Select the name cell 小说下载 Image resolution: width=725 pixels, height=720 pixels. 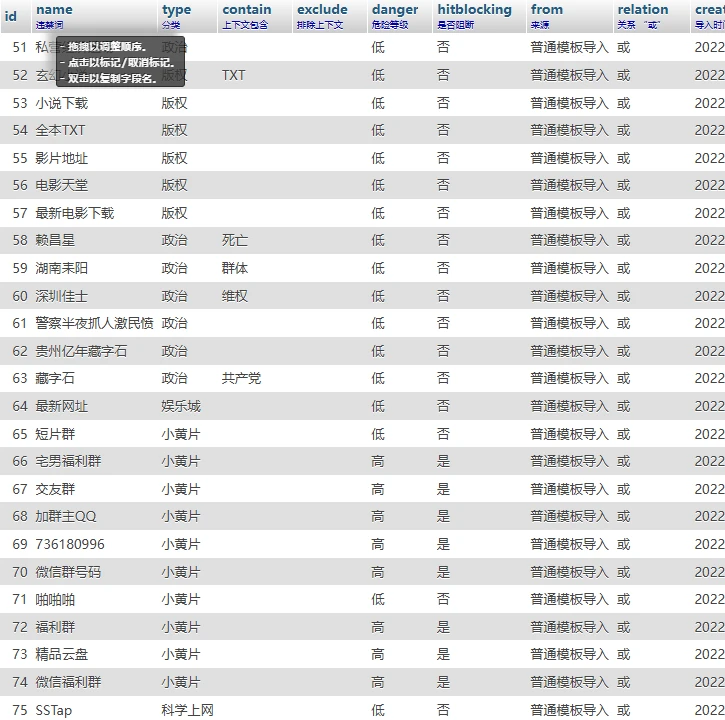click(62, 103)
